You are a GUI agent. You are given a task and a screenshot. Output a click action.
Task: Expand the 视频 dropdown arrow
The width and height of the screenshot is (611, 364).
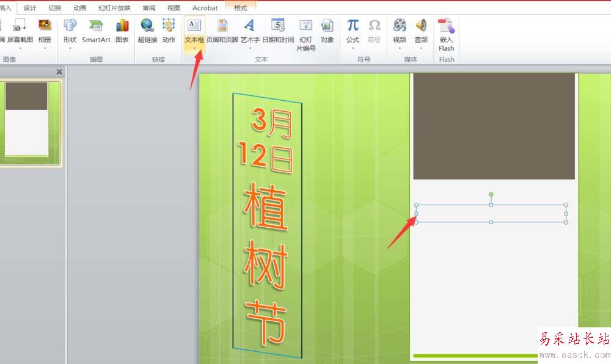400,48
